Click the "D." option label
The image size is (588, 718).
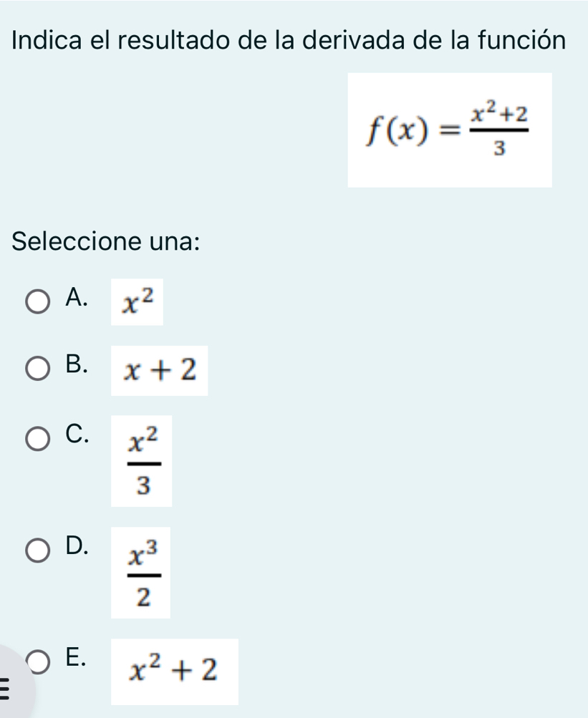pyautogui.click(x=77, y=545)
